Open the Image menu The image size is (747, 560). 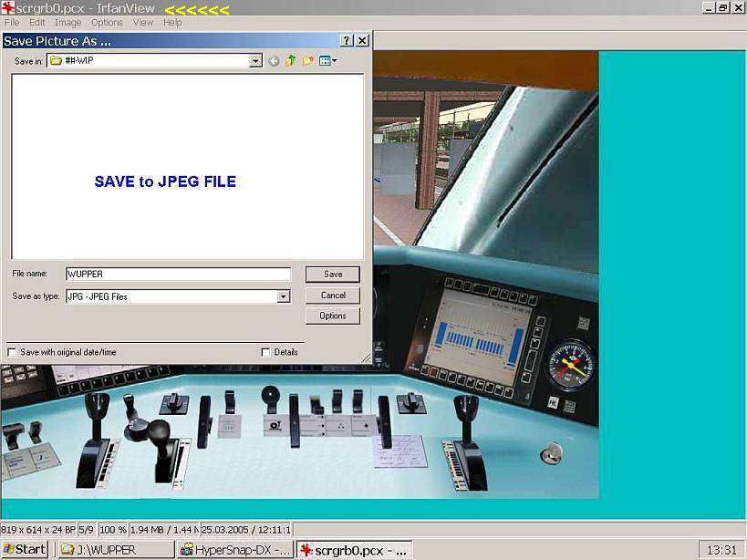(68, 23)
